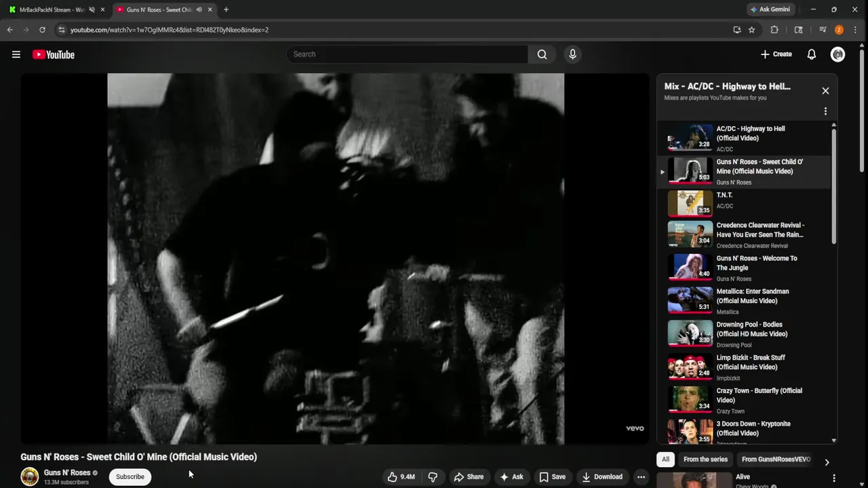
Task: Close the Mix playlist panel
Action: (825, 91)
